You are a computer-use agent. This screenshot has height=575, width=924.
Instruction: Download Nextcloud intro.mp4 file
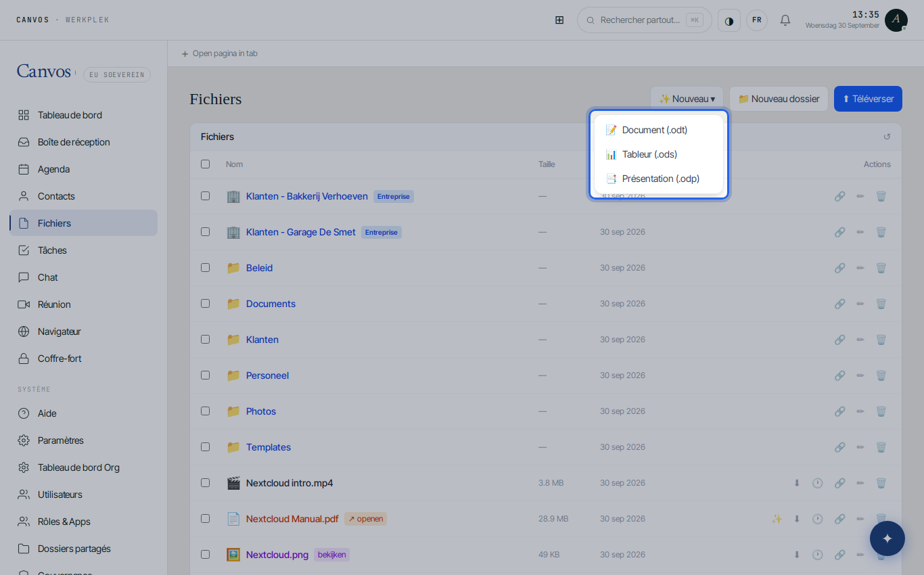797,483
